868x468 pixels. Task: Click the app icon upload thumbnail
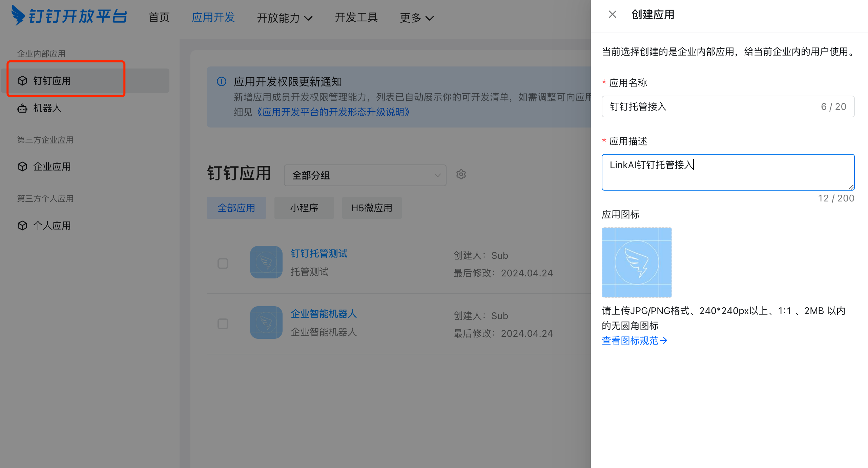coord(637,262)
